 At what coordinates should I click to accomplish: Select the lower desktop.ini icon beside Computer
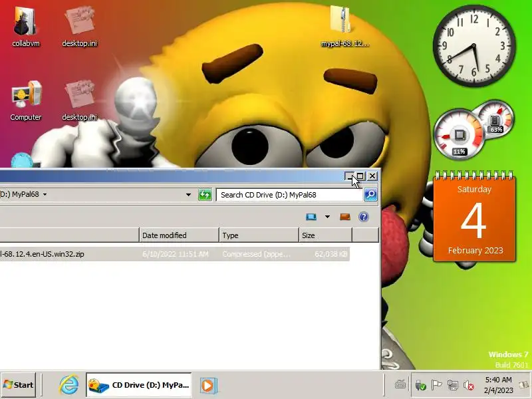coord(80,100)
